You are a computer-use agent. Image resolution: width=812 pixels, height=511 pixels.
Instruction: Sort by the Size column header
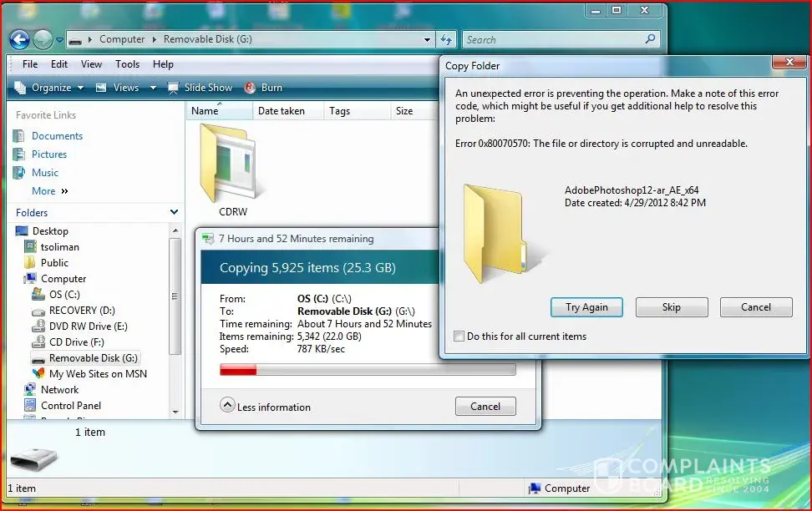click(x=414, y=111)
